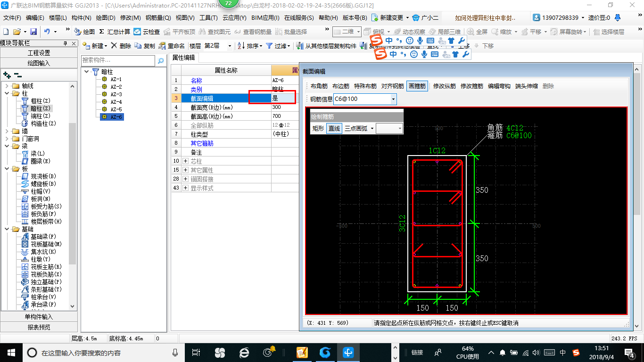
Task: Open the 构件(N) menu
Action: tap(82, 18)
